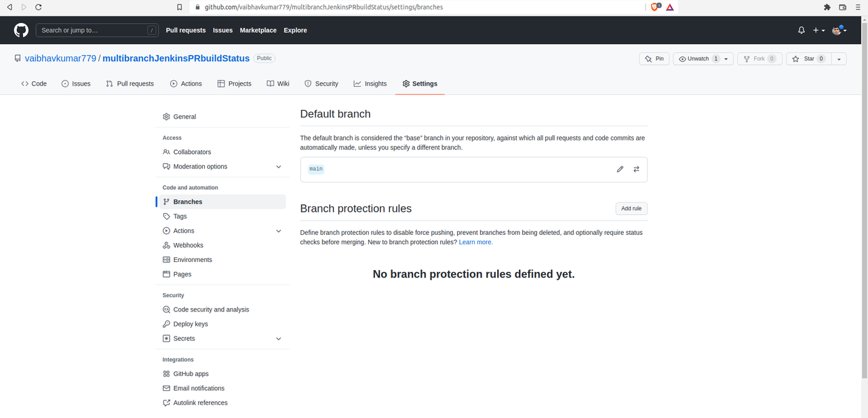The width and height of the screenshot is (868, 418).
Task: Expand the Actions settings submenu
Action: (278, 231)
